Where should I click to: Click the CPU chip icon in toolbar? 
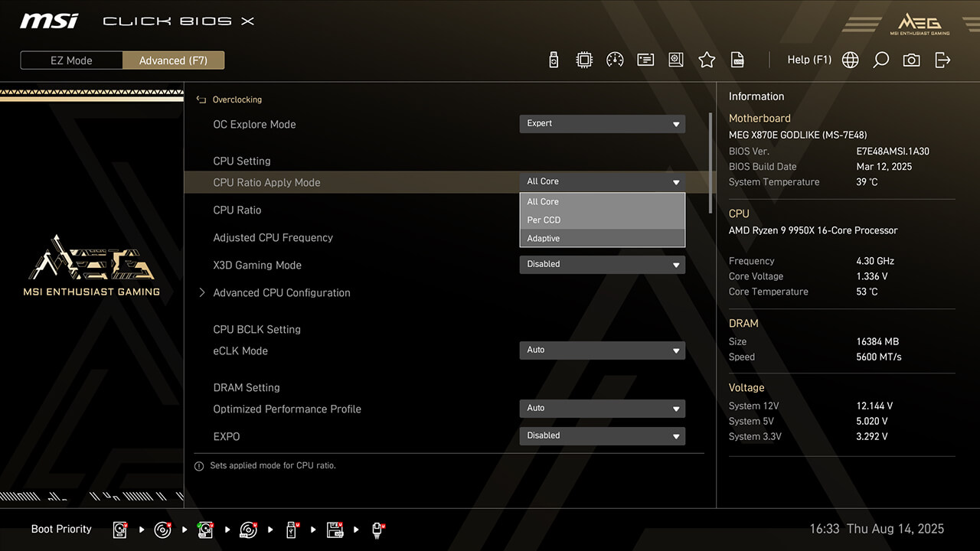pyautogui.click(x=584, y=60)
